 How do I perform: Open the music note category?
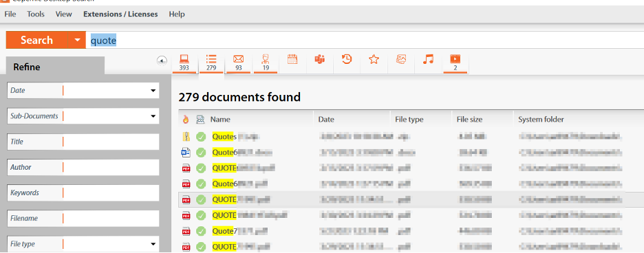(x=428, y=60)
